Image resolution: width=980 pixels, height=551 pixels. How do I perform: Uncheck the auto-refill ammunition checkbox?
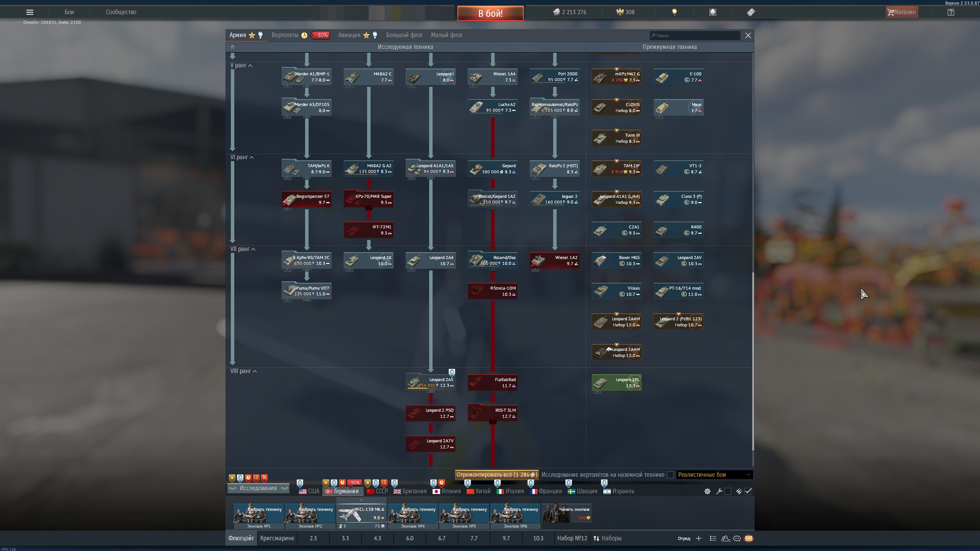[748, 491]
